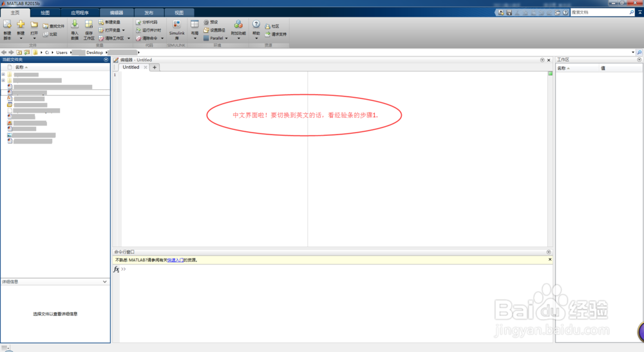Viewport: 644px width, 352px height.
Task: Click C: in the folder path
Action: [x=47, y=53]
